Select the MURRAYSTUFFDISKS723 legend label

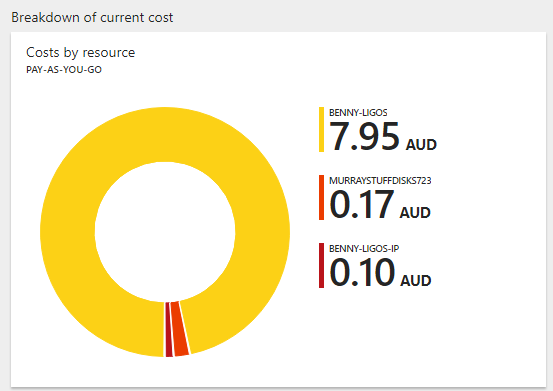pos(380,181)
